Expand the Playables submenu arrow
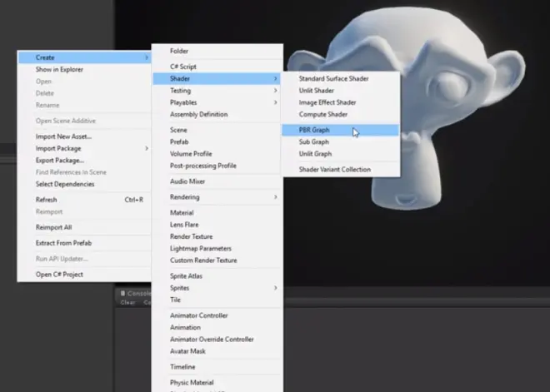550x392 pixels. pos(276,102)
